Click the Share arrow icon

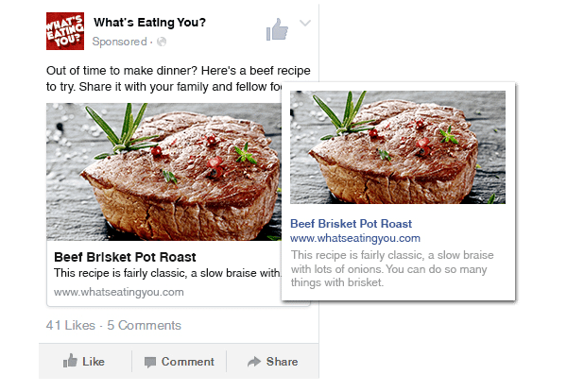(x=254, y=362)
